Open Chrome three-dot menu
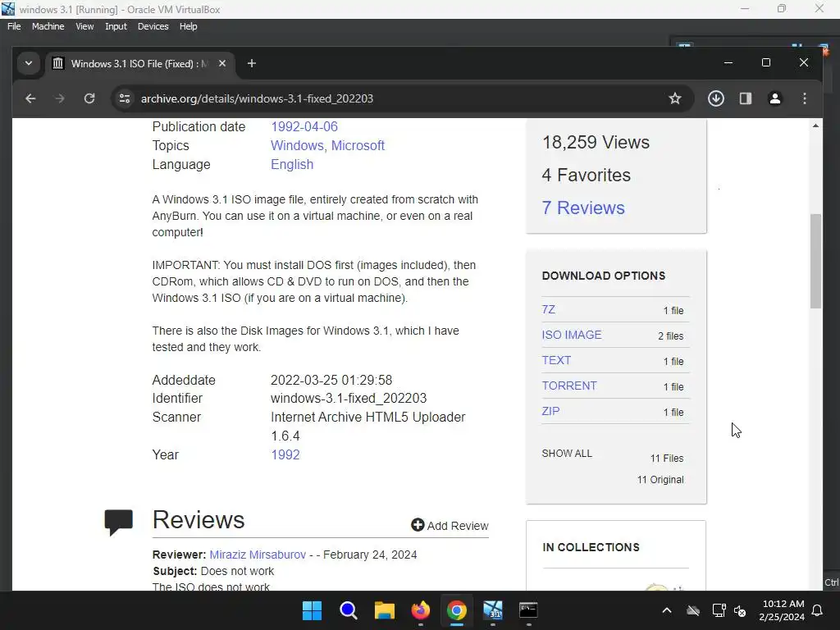 804,98
